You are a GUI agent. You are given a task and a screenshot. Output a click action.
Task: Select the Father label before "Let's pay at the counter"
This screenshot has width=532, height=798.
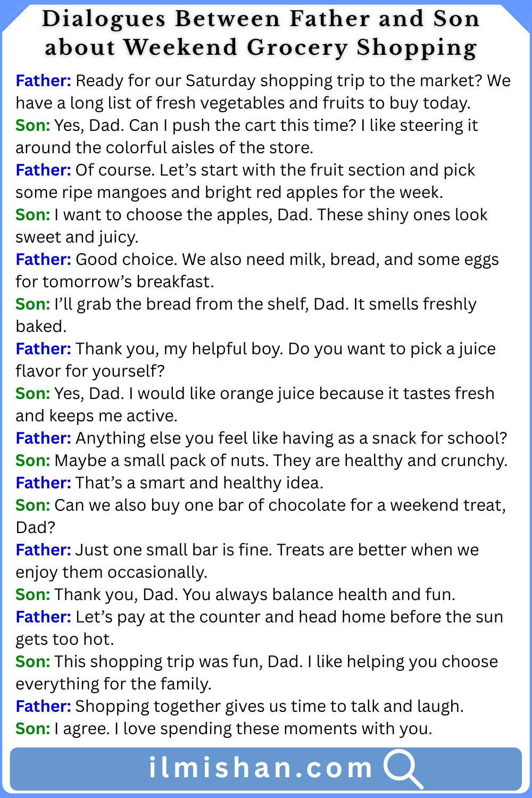pyautogui.click(x=43, y=617)
